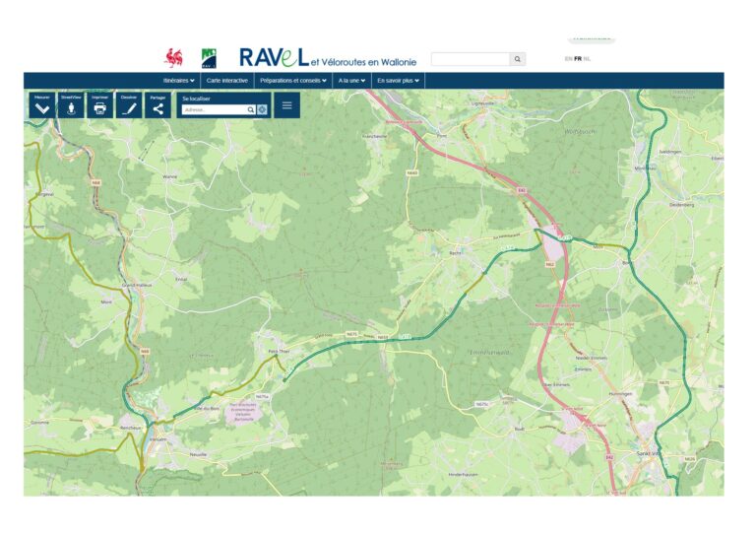The height and width of the screenshot is (535, 756).
Task: Open the hamburger layers menu
Action: 286,104
